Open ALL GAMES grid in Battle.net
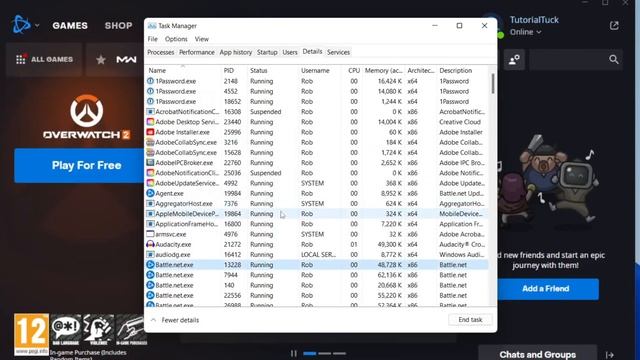 tap(44, 60)
